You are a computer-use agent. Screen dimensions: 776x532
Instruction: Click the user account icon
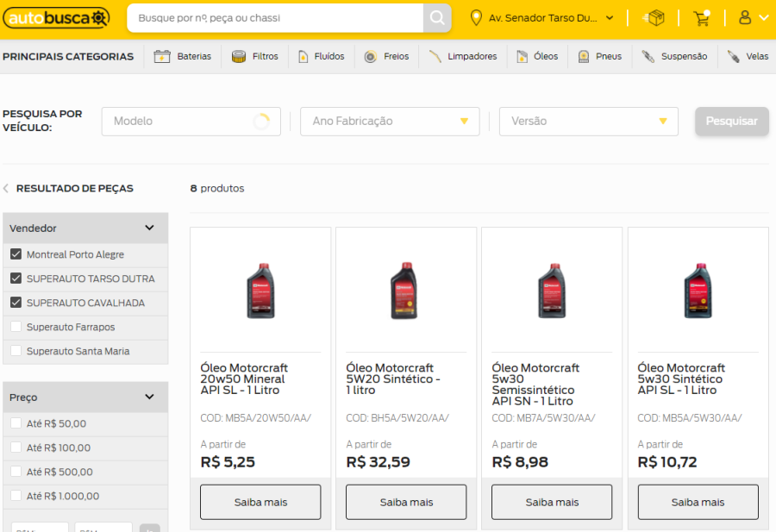click(x=745, y=18)
